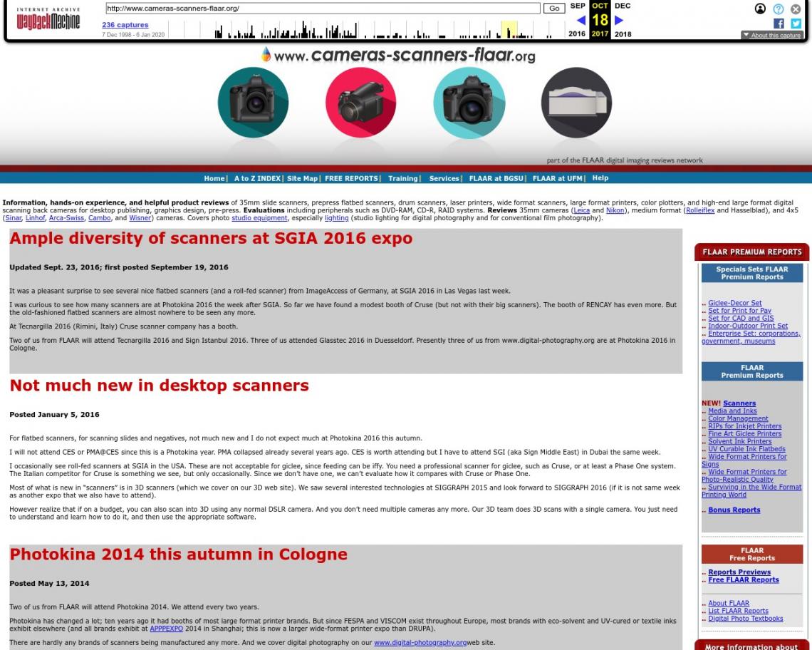
Task: Follow the www.digital-photography.org link
Action: click(420, 643)
